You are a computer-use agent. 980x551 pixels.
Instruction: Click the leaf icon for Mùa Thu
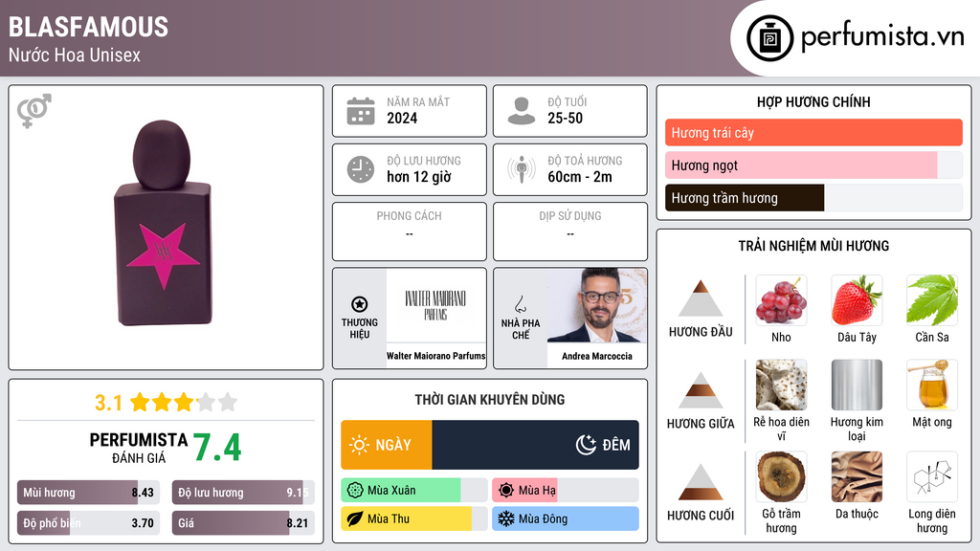(355, 518)
